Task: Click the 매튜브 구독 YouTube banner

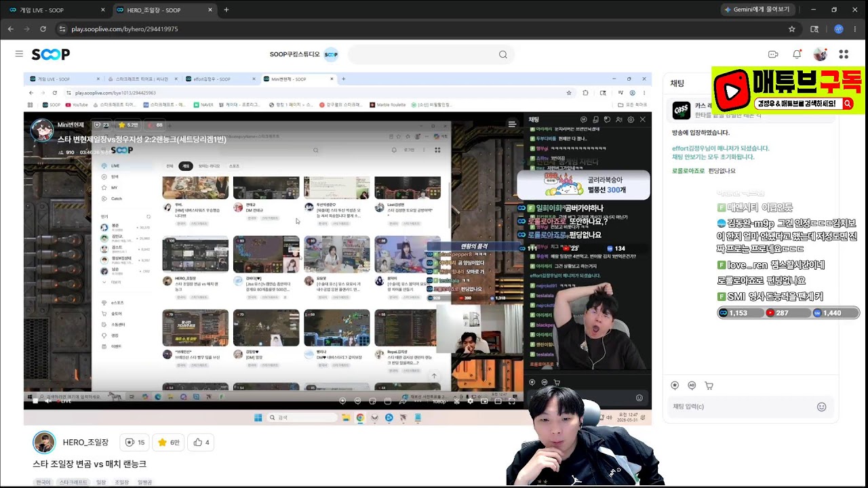Action: tap(788, 90)
